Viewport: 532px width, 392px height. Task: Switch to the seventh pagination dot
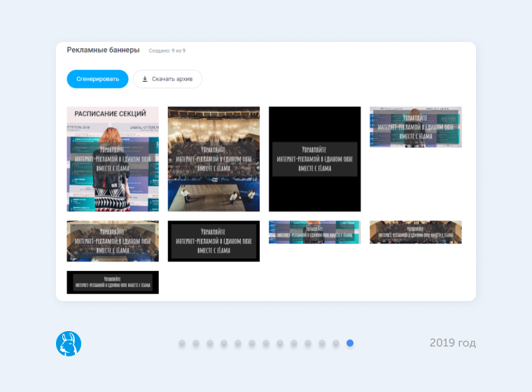pos(266,343)
